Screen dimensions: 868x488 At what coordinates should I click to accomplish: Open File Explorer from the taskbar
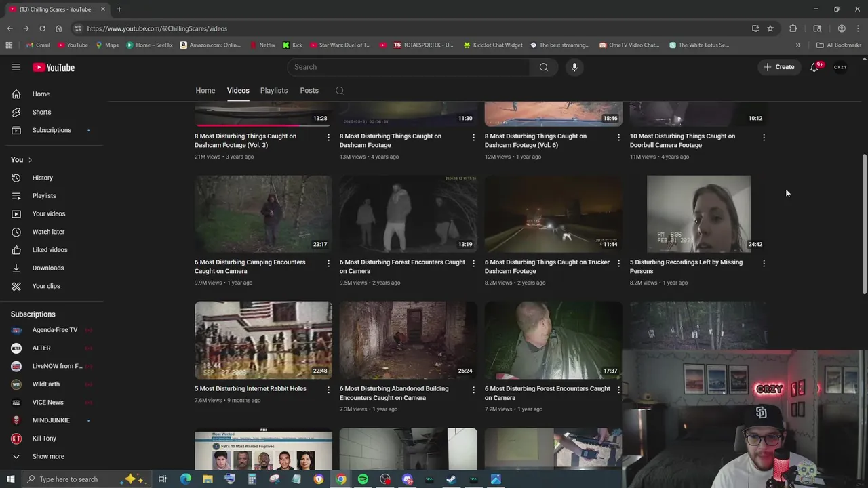208,479
